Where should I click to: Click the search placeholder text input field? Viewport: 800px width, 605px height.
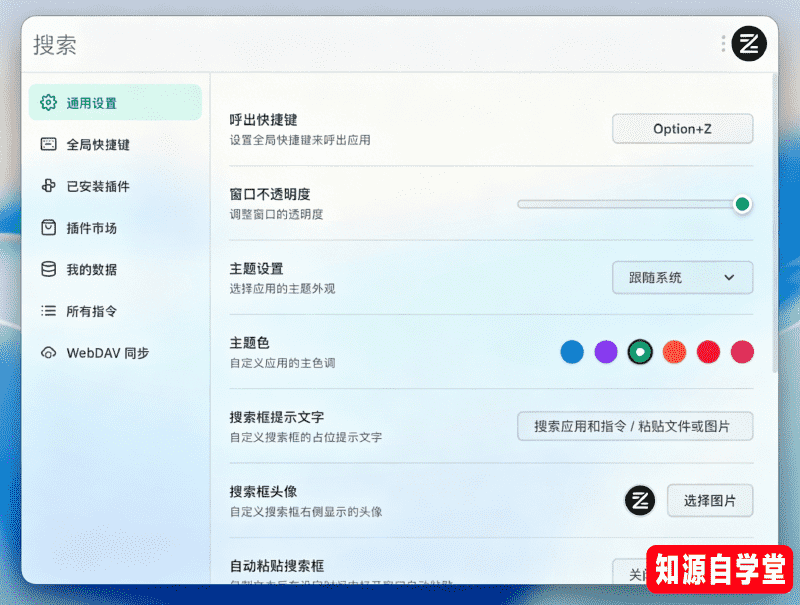coord(635,426)
